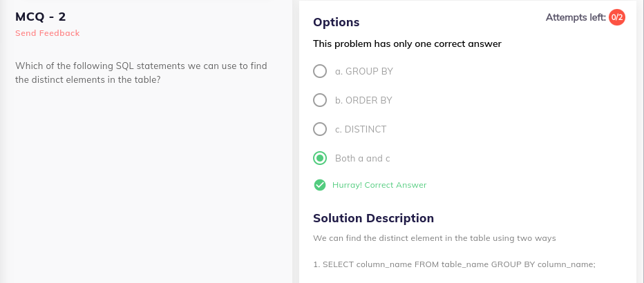Viewport: 644px width, 283px height.
Task: Click the green correct-answer checkmark icon
Action: [319, 185]
